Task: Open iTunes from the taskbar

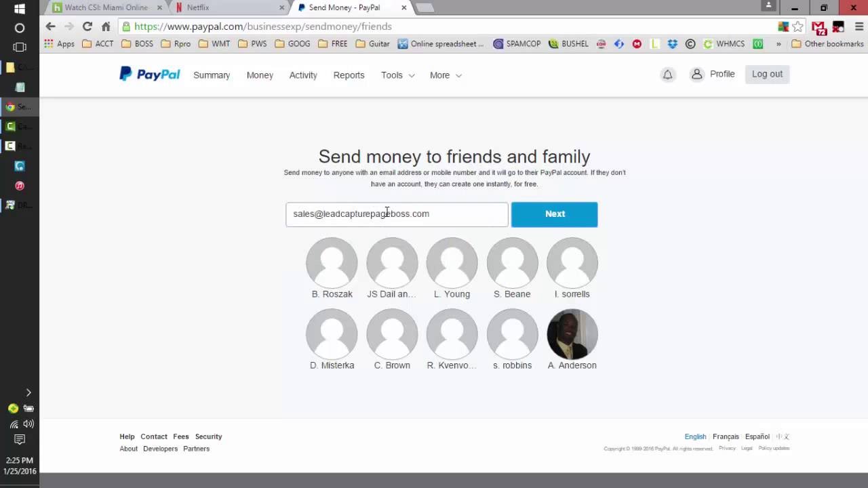Action: pyautogui.click(x=20, y=186)
